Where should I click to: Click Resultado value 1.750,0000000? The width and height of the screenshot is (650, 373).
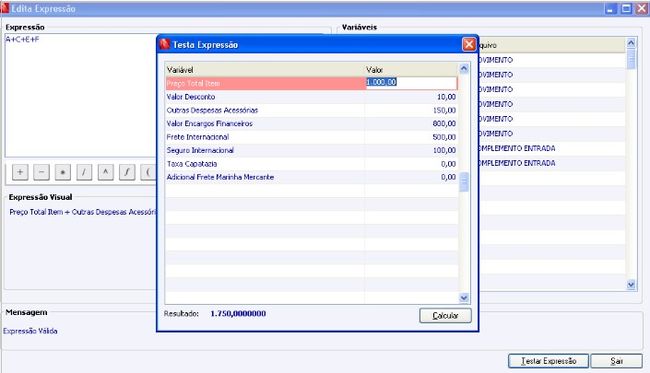[238, 313]
